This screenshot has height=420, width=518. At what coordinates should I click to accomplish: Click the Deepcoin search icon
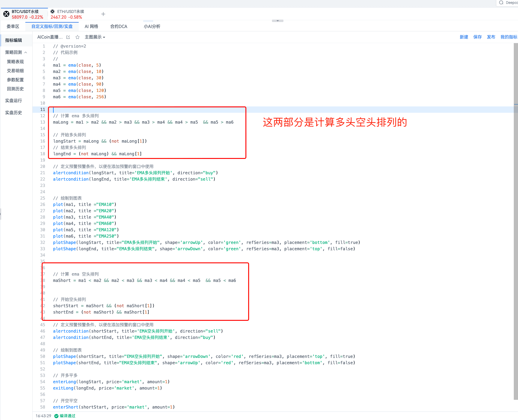501,3
